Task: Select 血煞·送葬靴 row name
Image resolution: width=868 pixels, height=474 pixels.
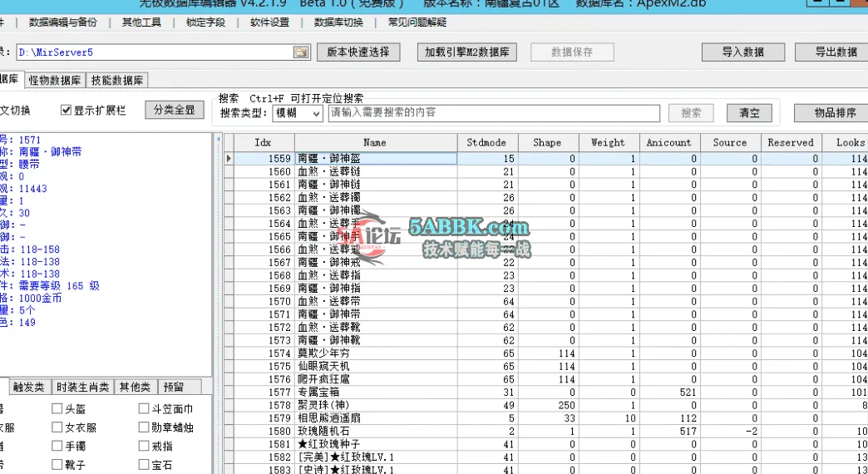Action: point(376,328)
